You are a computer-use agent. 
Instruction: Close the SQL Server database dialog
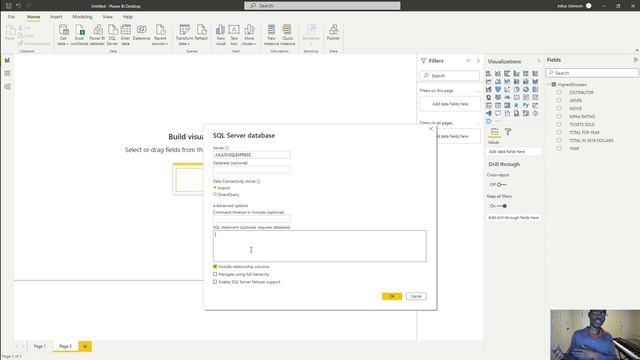click(431, 129)
